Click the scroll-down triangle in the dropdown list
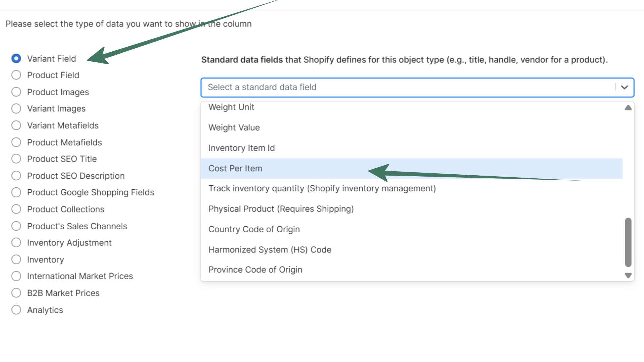Screen dimensions: 644x362 pyautogui.click(x=628, y=276)
